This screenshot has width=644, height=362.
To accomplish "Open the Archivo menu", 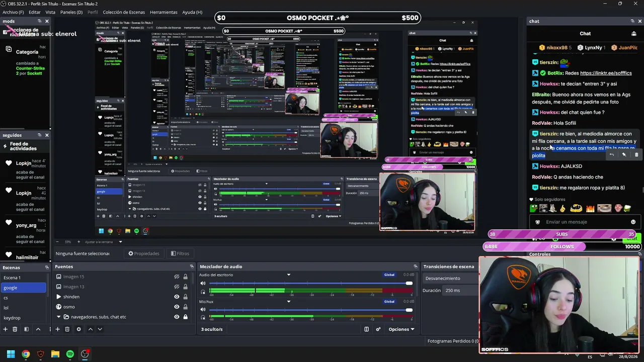I will pyautogui.click(x=13, y=12).
